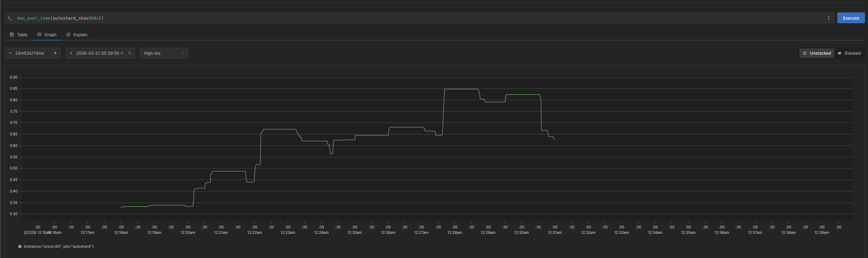Go to previous end time with left chevron

coord(71,53)
